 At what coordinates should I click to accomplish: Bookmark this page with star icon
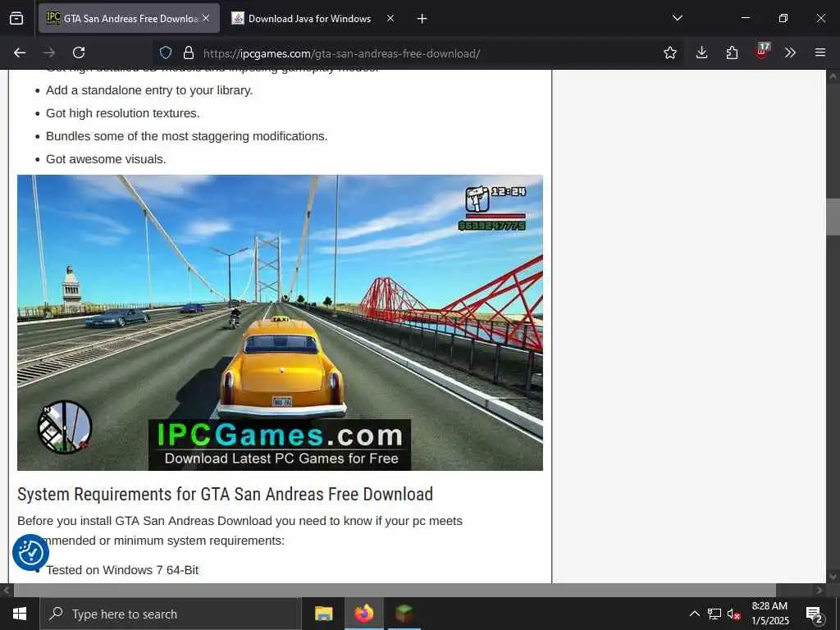click(x=669, y=52)
